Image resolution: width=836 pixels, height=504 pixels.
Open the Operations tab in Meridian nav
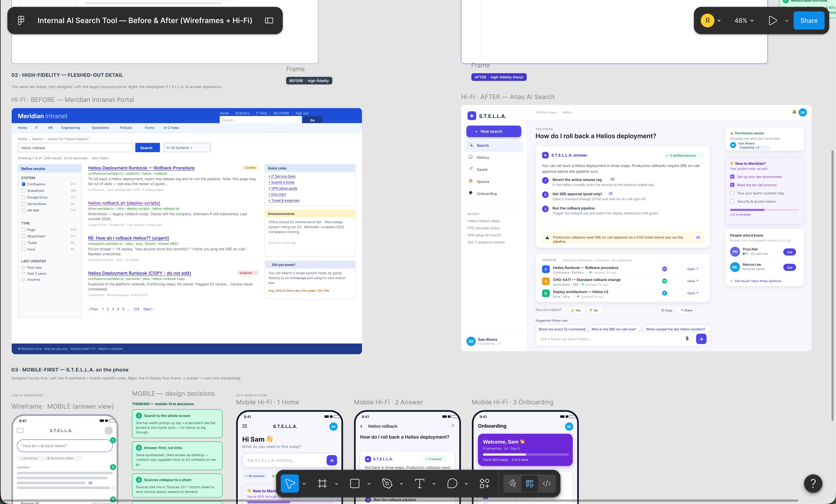[x=101, y=128]
